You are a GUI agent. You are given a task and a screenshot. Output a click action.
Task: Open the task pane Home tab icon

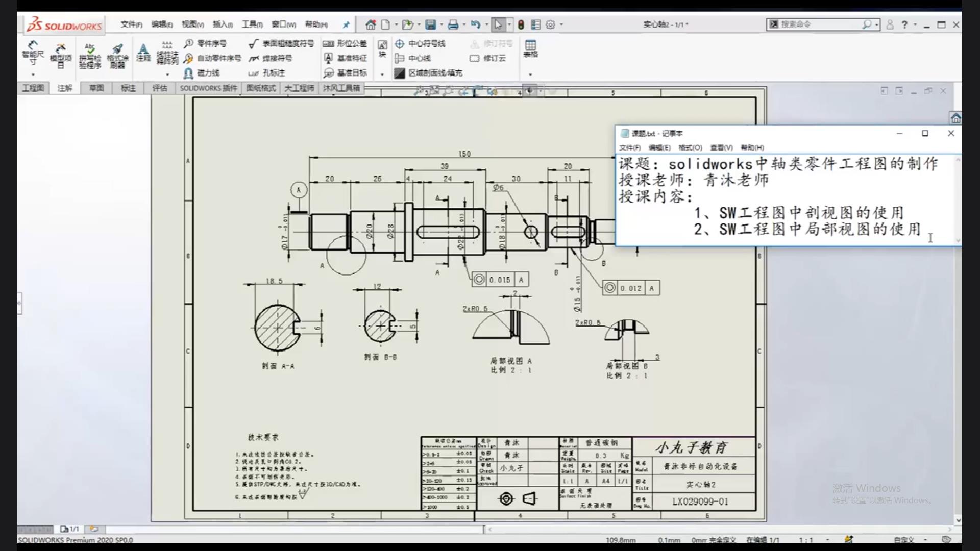click(x=955, y=118)
